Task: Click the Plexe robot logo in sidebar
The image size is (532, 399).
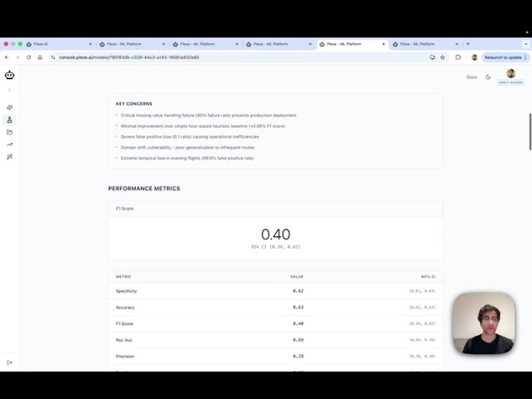Action: coord(9,75)
